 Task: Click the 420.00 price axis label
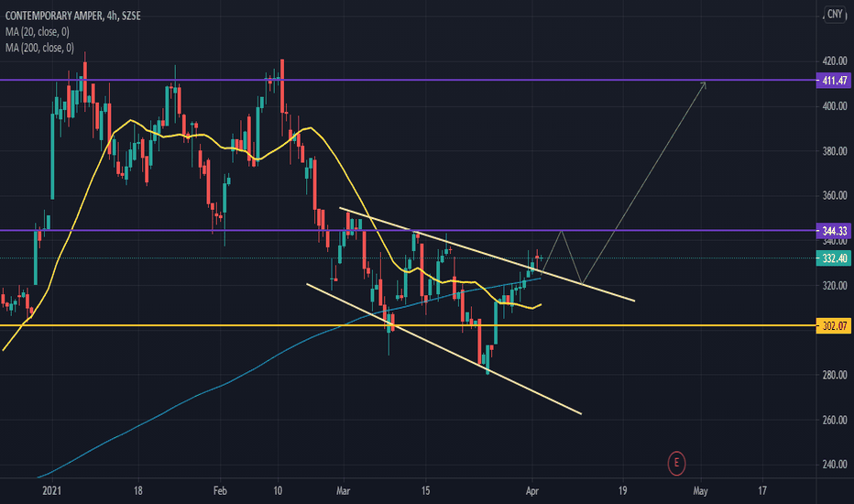(835, 61)
